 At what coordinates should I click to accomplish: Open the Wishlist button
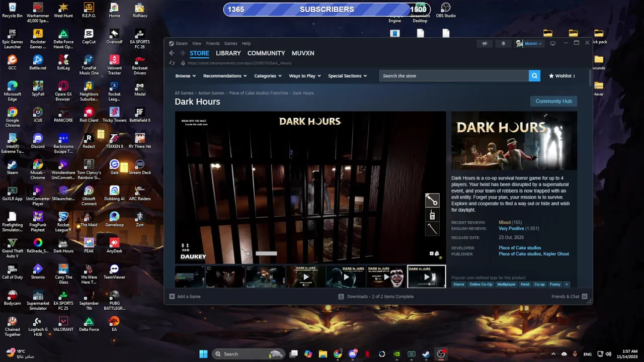[562, 76]
